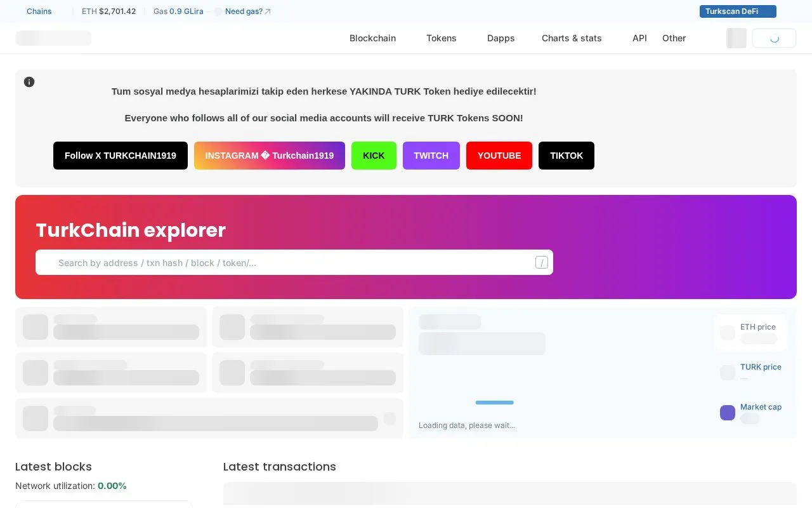Click the Market cap link
This screenshot has height=508, width=812.
(x=761, y=407)
